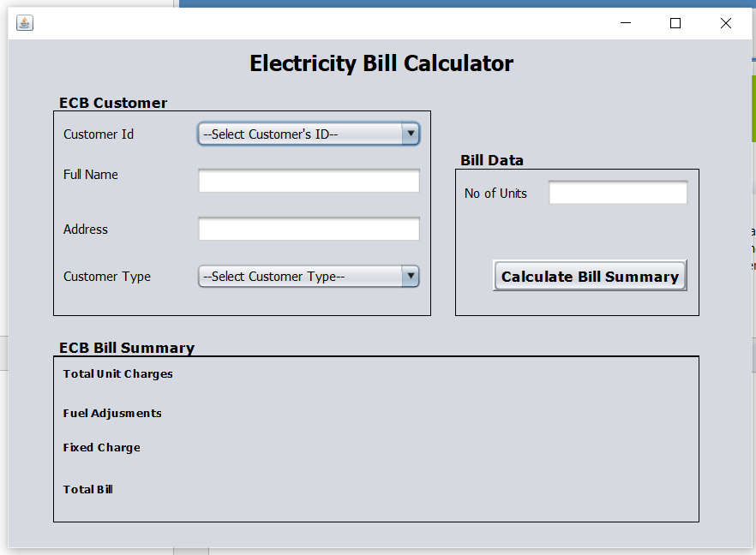Click the ECB Bill Summary heading
Image resolution: width=756 pixels, height=555 pixels.
click(x=127, y=348)
